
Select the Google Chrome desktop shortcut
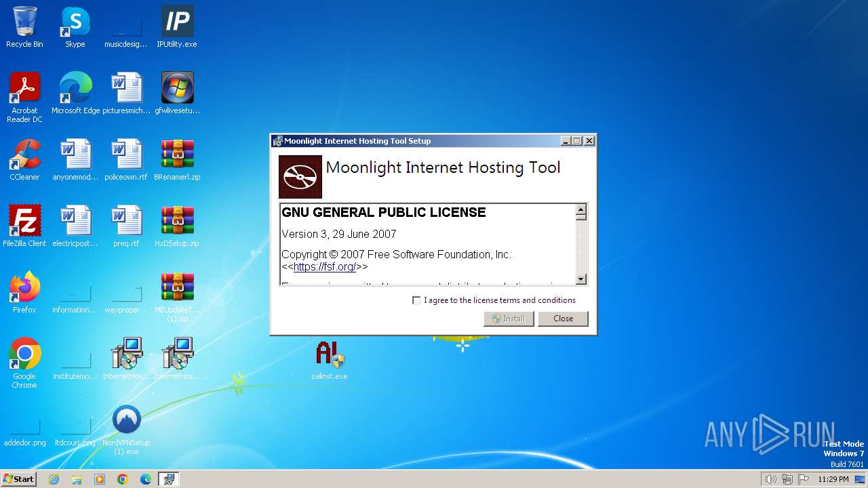pos(24,363)
